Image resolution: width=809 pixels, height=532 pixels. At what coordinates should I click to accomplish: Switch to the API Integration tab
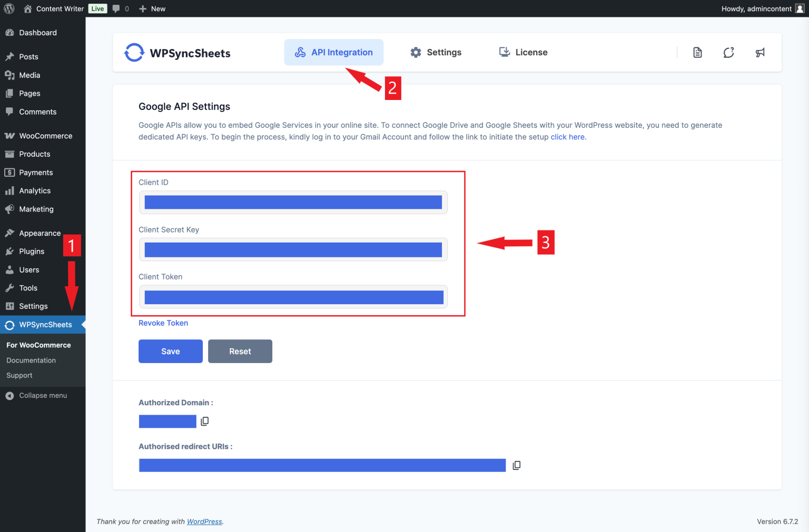coord(333,52)
